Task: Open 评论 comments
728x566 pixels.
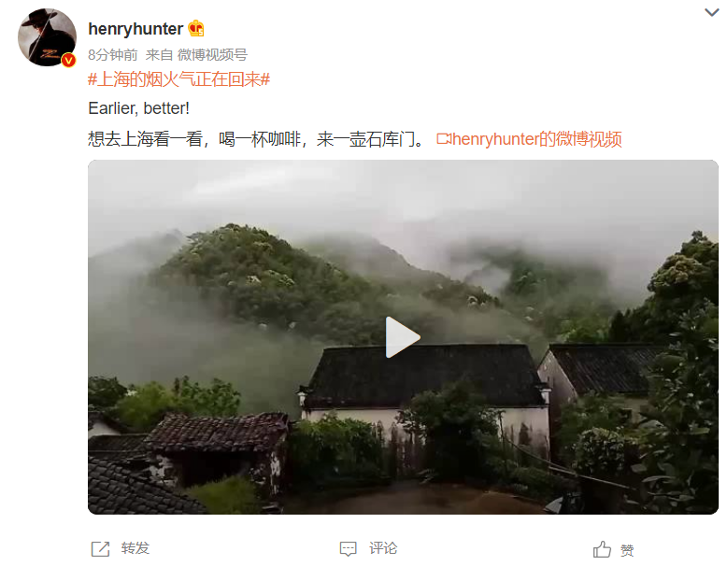Action: (383, 548)
